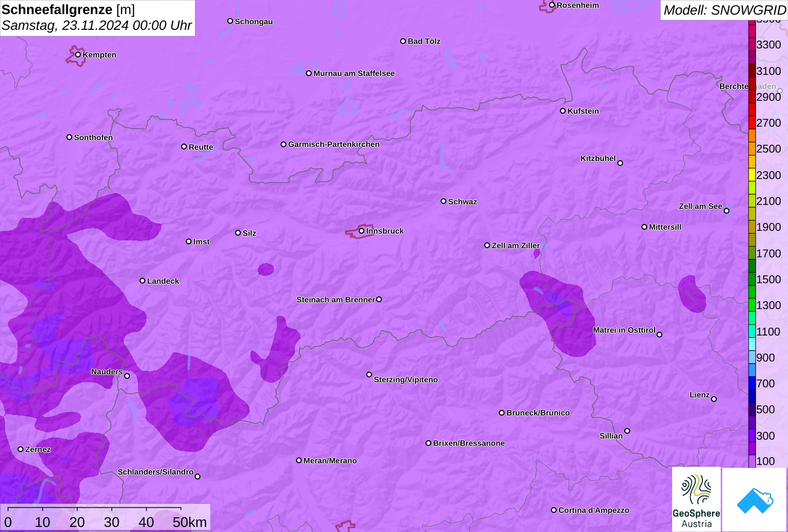Click the Bad Tölz marker dot
This screenshot has height=532, width=788.
click(403, 41)
